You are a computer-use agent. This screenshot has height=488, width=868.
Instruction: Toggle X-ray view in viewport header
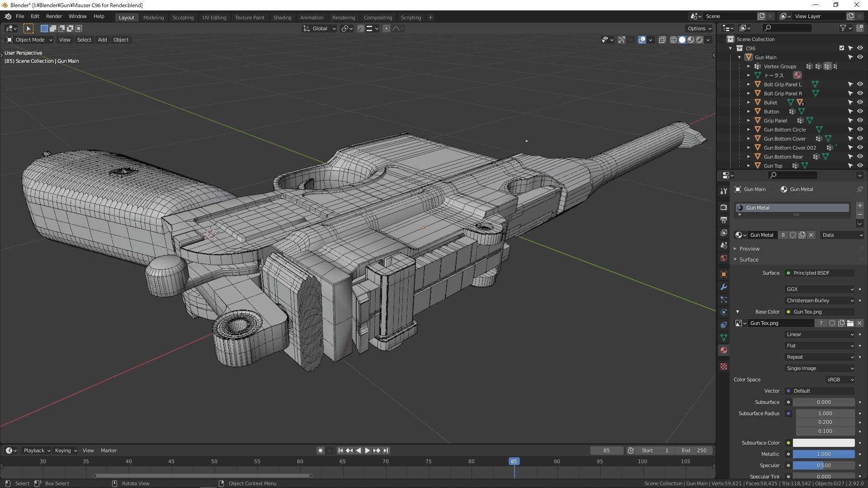[x=662, y=40]
